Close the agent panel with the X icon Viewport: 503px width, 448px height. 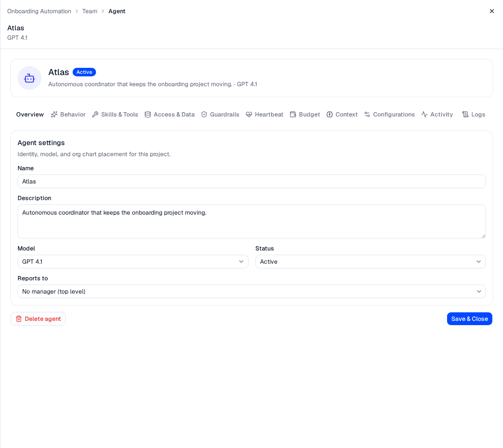tap(491, 11)
